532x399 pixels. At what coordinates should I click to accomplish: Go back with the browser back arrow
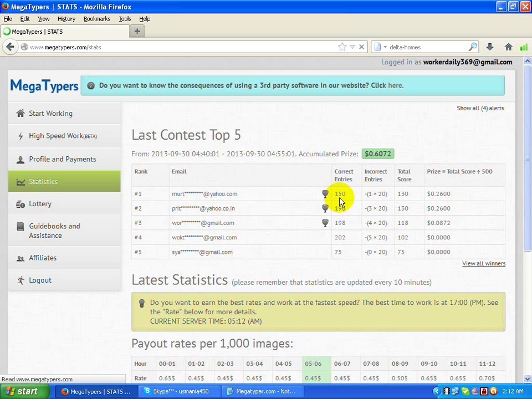pos(10,47)
